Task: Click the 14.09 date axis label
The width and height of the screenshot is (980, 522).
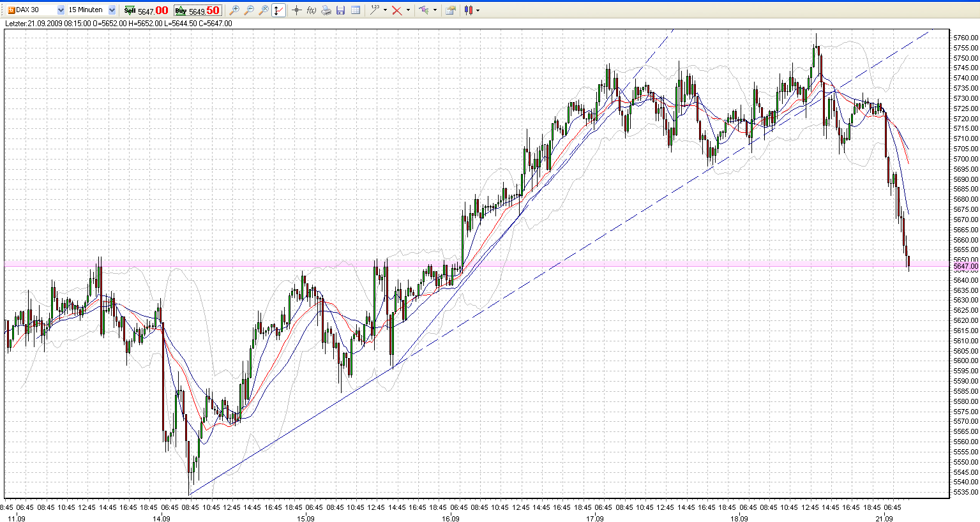Action: pyautogui.click(x=162, y=518)
